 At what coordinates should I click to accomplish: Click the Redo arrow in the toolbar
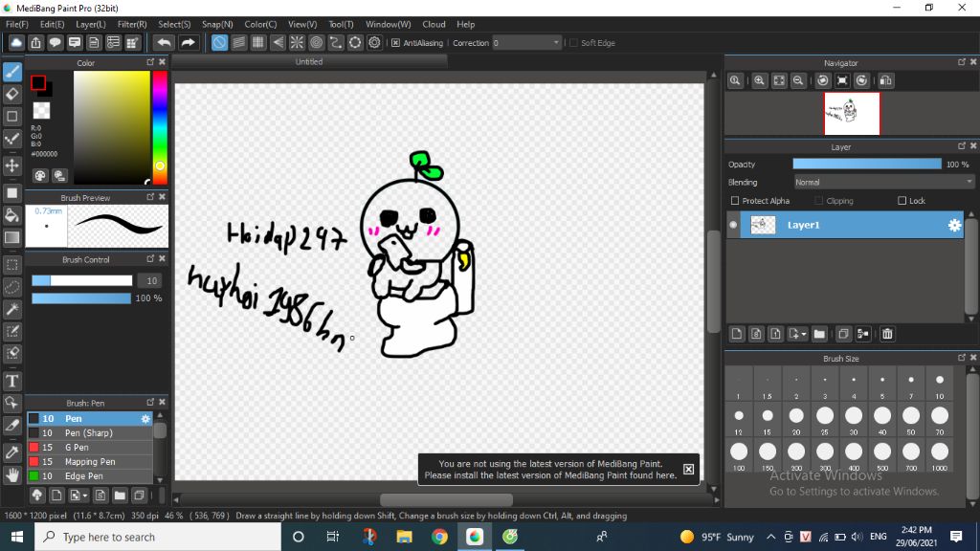[188, 42]
